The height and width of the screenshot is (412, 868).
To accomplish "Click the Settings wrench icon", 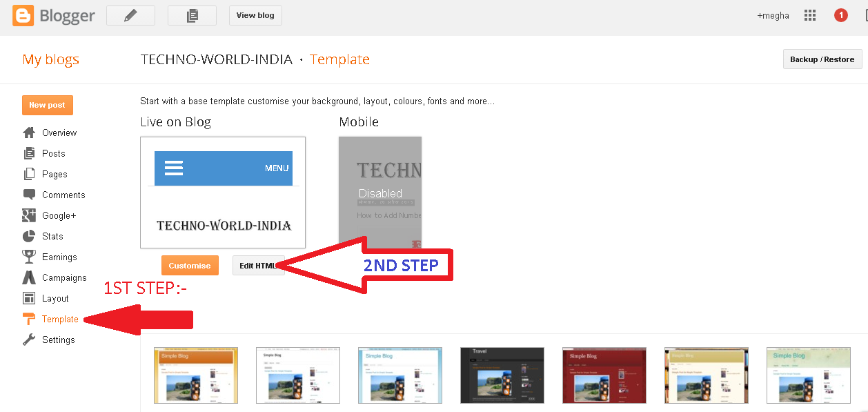I will pyautogui.click(x=29, y=340).
